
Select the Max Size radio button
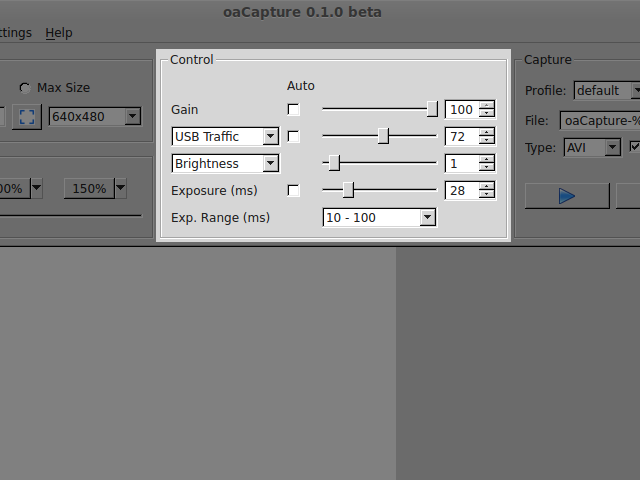pos(25,88)
